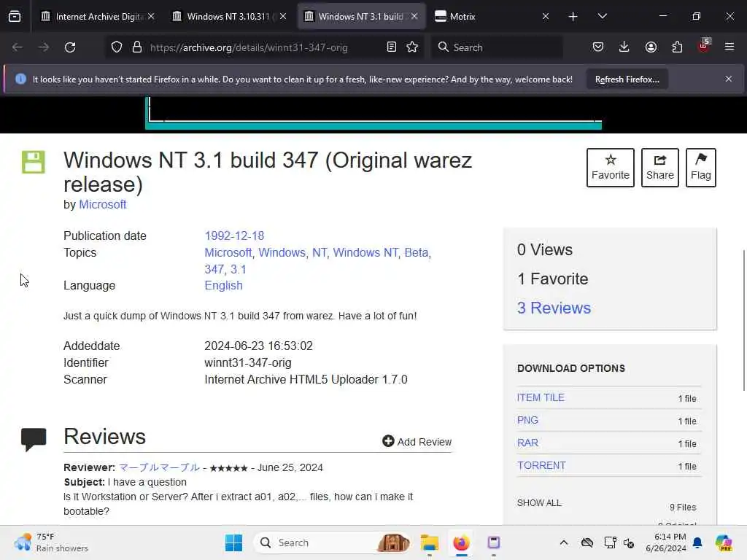Open volume muted tray icon
Screen dimensions: 747x560
point(629,542)
